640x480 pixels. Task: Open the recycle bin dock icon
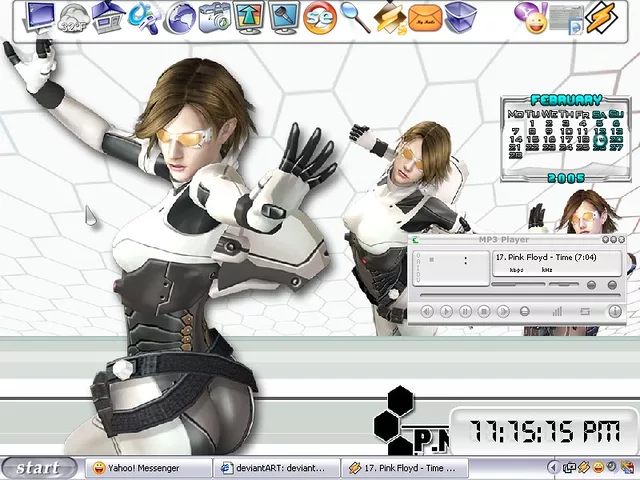pos(459,17)
